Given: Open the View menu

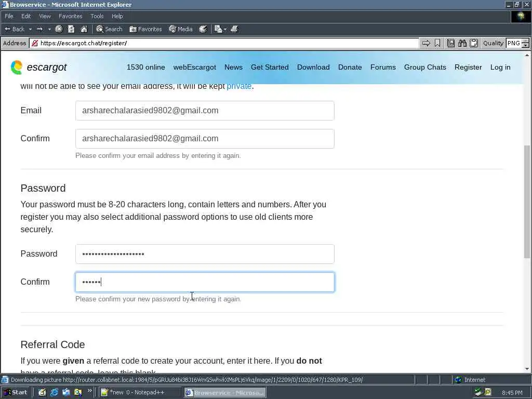Looking at the screenshot, I should [45, 16].
